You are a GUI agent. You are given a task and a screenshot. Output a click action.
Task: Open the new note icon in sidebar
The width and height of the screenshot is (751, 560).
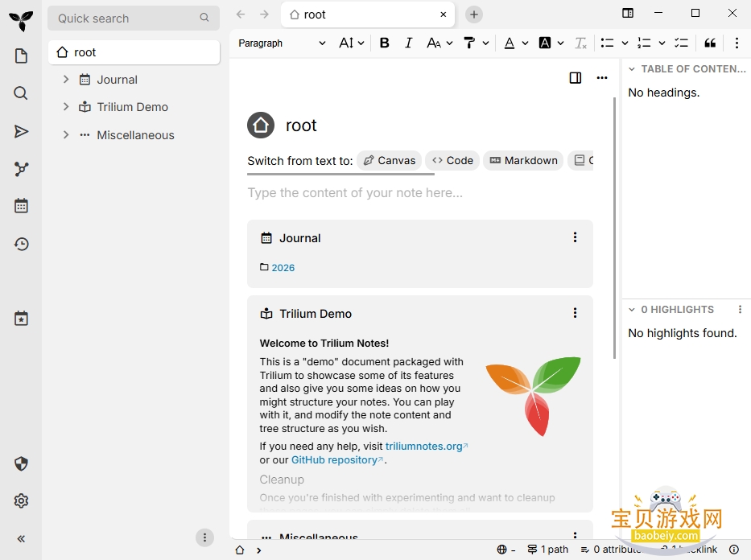pos(21,56)
